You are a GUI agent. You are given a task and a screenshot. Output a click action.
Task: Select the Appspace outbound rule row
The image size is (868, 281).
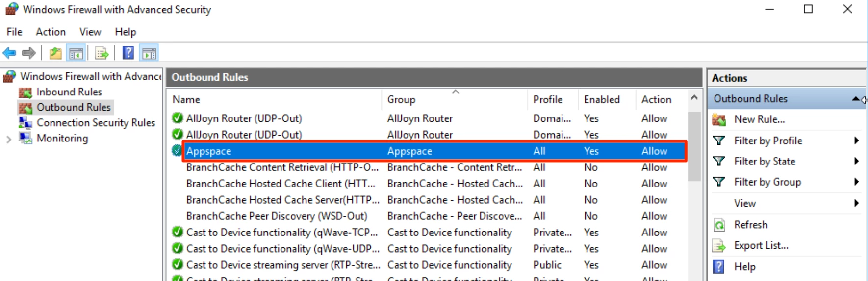tap(434, 151)
